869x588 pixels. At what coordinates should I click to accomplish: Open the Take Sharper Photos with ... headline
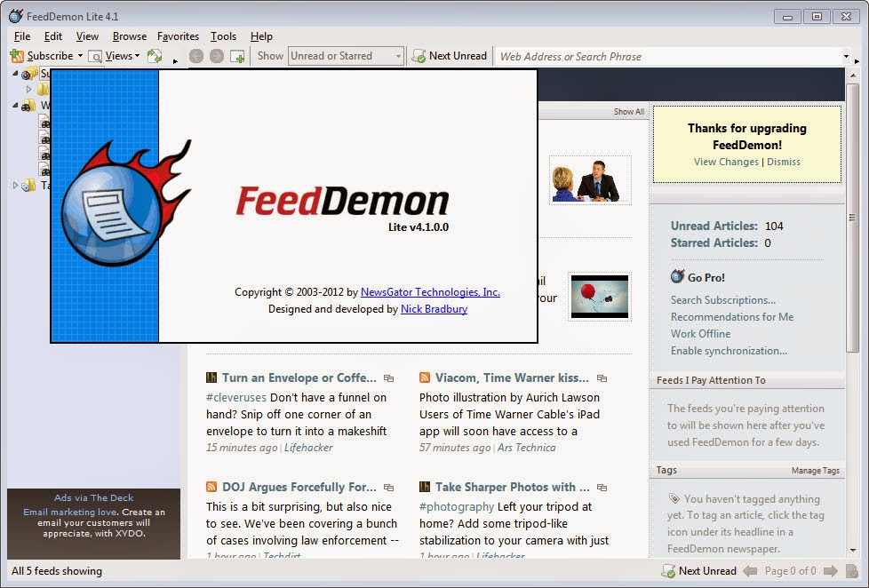click(x=512, y=487)
